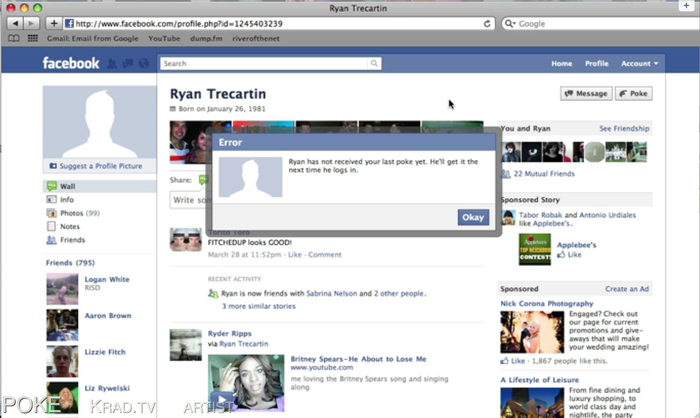Viewport: 700px width, 418px height.
Task: Open Lizzie Fitch's profile link
Action: click(105, 352)
